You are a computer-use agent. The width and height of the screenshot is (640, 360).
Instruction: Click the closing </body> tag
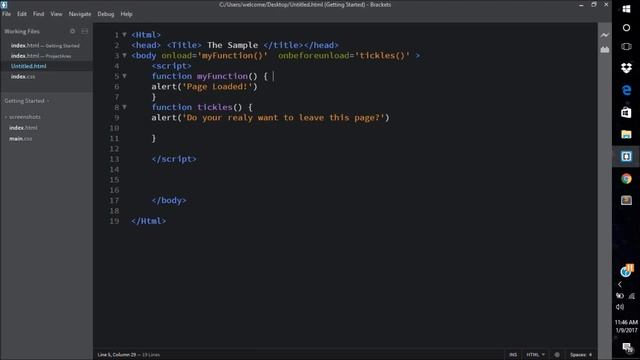click(169, 200)
